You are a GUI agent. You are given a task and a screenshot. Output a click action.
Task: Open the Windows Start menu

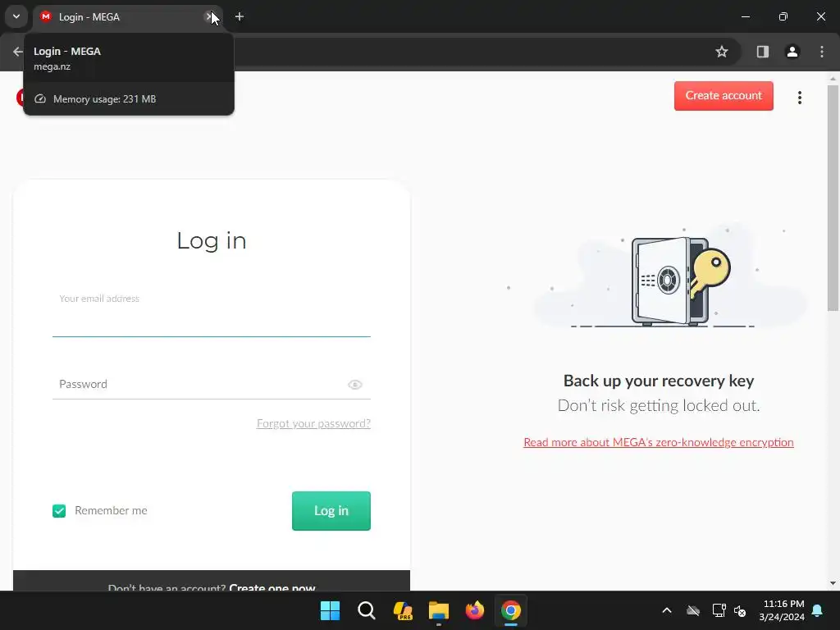pyautogui.click(x=330, y=610)
